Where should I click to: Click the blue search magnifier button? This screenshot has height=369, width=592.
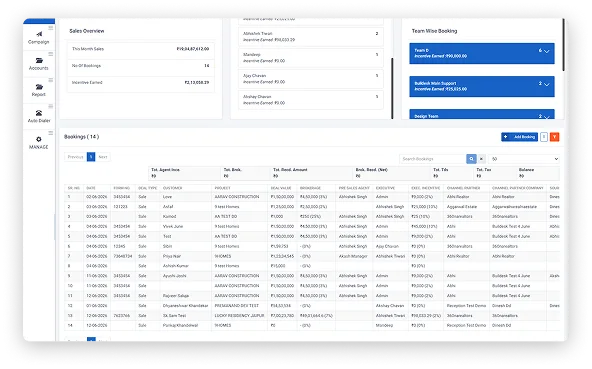[x=471, y=159]
